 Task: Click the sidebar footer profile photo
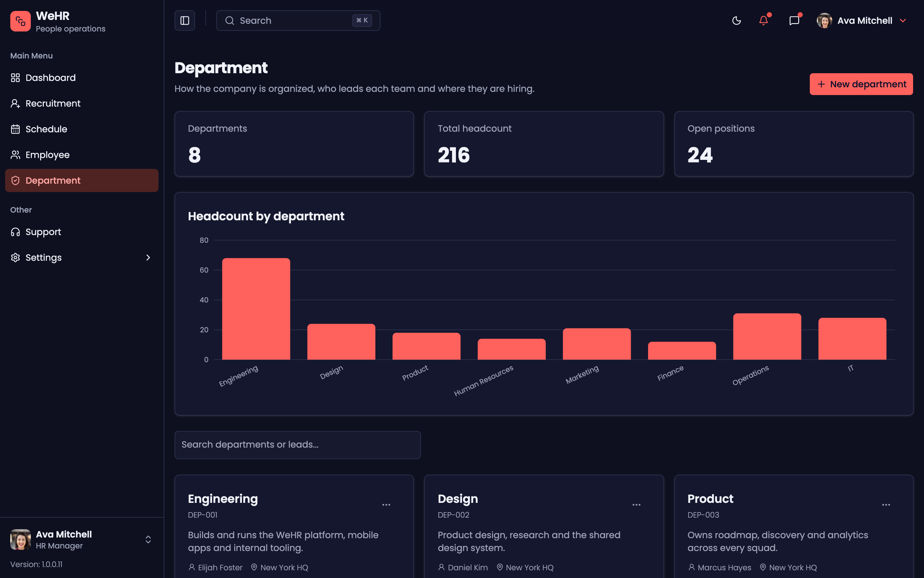(20, 539)
